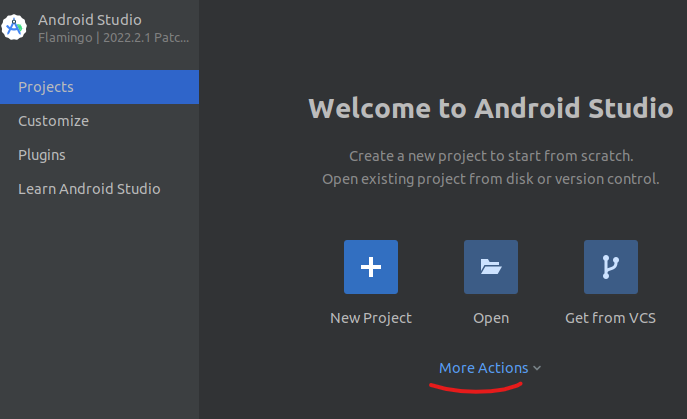Click the Android Studio logo icon
The image size is (687, 419).
coord(13,28)
